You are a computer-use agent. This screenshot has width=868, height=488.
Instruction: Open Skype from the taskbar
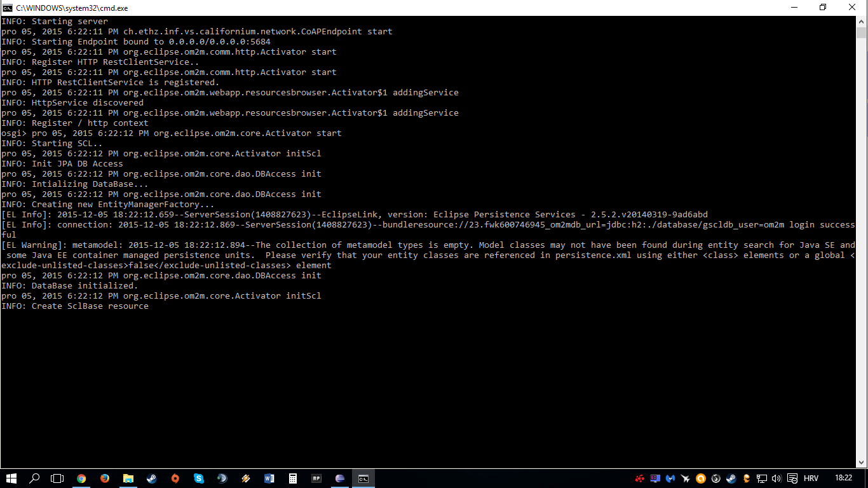[199, 478]
